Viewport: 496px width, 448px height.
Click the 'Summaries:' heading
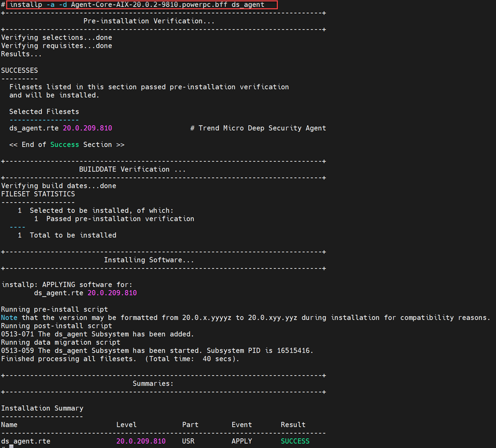(x=153, y=383)
